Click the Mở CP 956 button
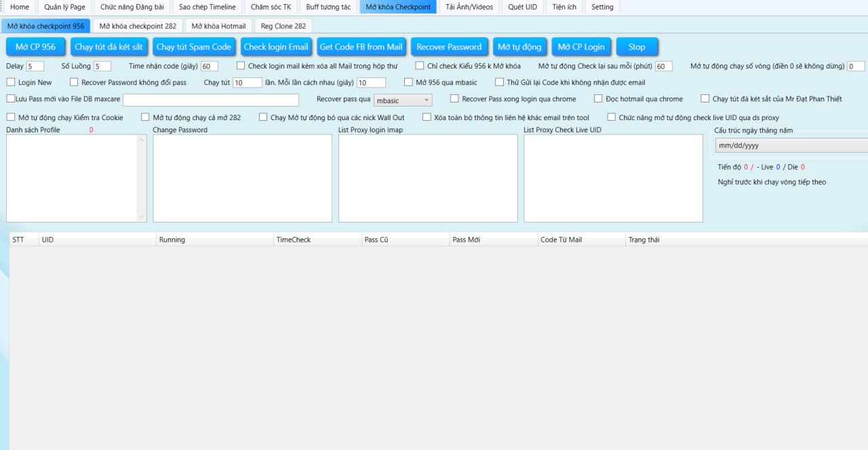The width and height of the screenshot is (868, 450). (35, 47)
